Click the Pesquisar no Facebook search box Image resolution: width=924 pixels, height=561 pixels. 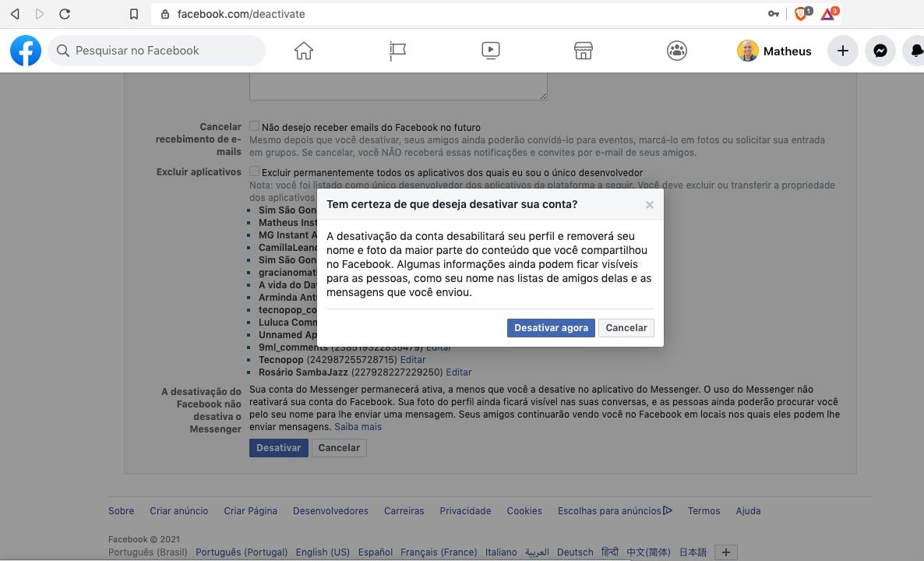[x=157, y=51]
